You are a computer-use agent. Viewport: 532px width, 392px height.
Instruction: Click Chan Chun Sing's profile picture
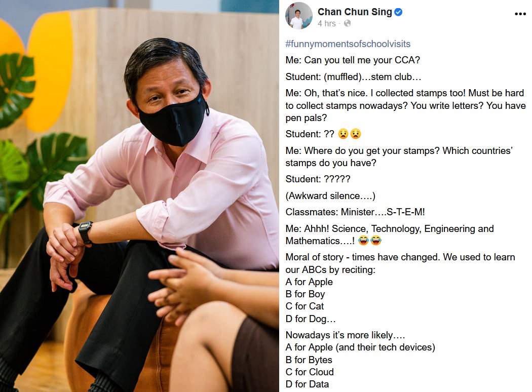click(298, 16)
